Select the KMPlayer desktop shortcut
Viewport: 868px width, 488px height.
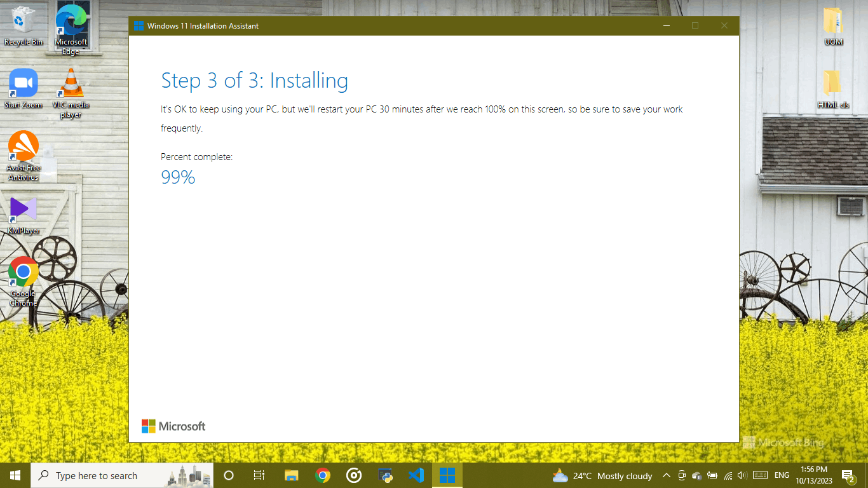(23, 216)
